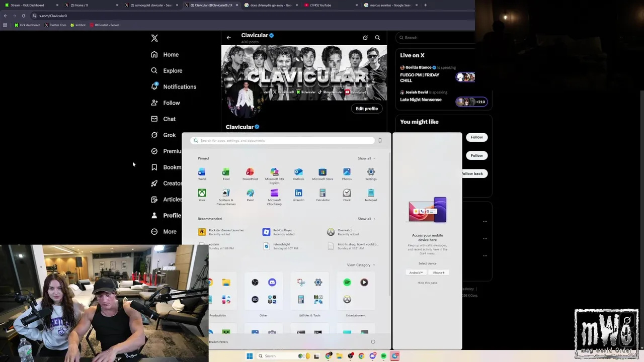Open Overwatch recommended item
This screenshot has width=644, height=362.
[x=343, y=232]
